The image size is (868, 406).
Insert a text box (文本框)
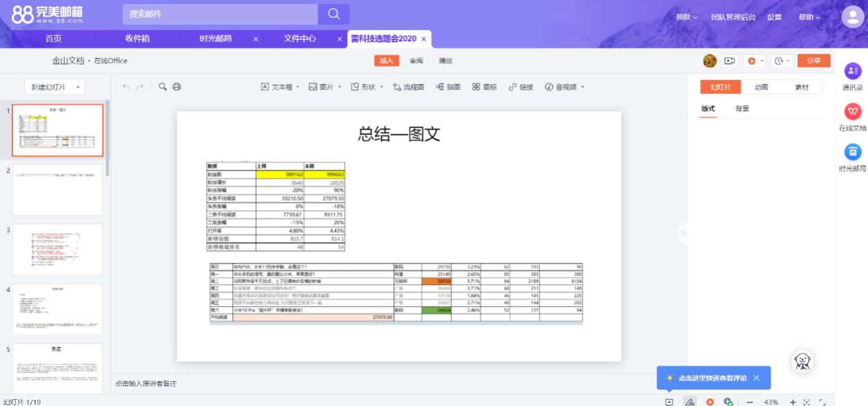tap(277, 87)
